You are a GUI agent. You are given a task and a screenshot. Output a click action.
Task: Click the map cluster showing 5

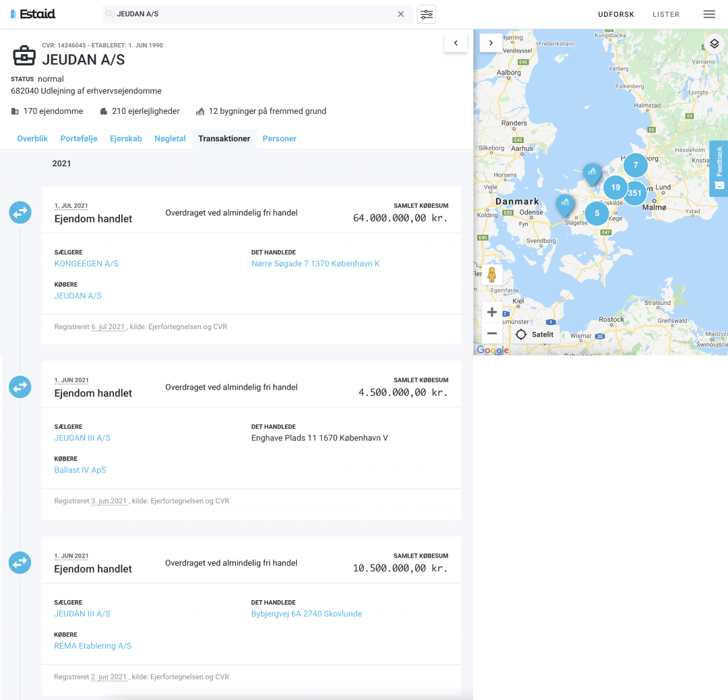tap(597, 213)
